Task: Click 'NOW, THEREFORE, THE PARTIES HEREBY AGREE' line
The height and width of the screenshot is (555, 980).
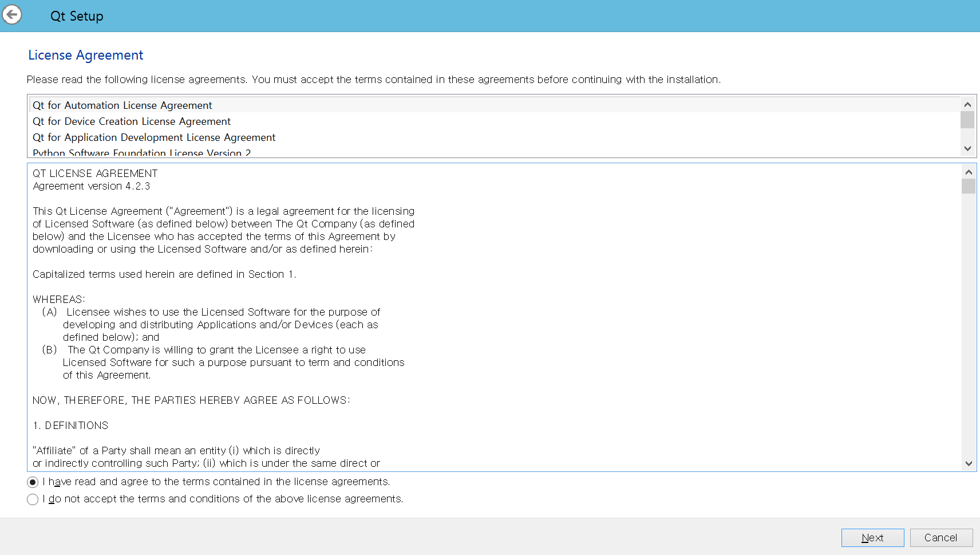Action: pos(191,400)
